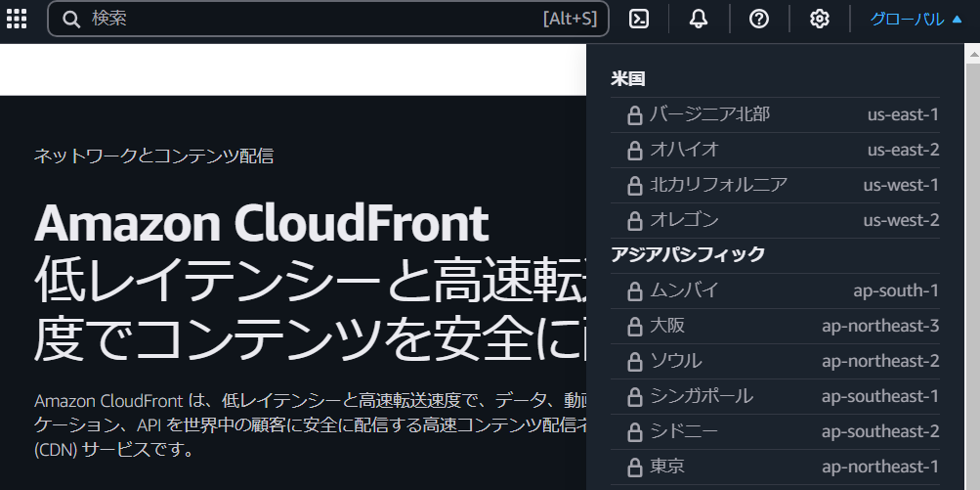Viewport: 980px width, 490px height.
Task: Click the lock icon beside 大阪
Action: (634, 326)
